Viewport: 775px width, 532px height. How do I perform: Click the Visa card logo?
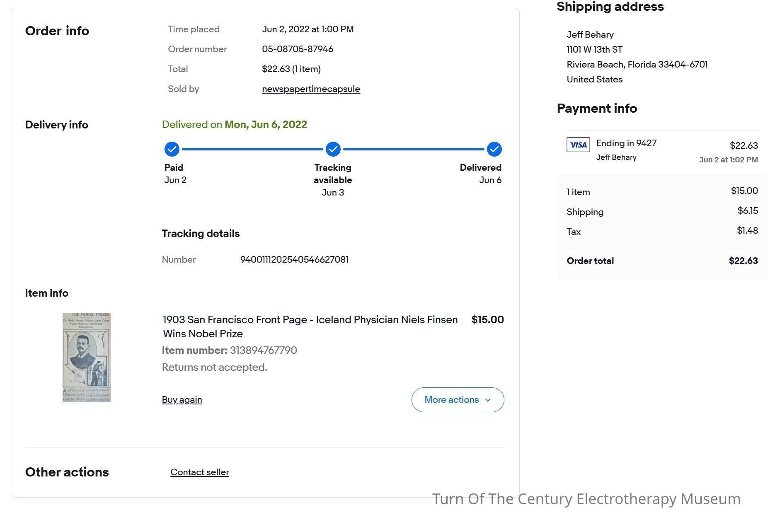578,145
